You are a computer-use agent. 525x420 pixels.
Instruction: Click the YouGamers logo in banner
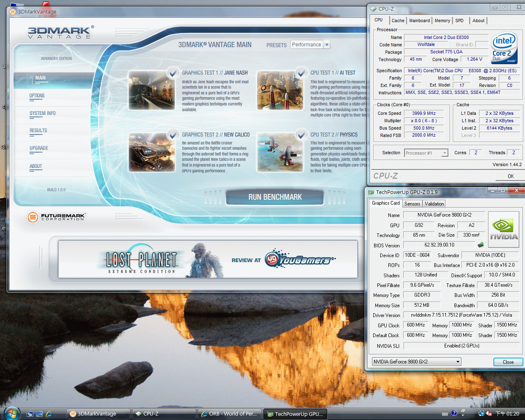301,259
